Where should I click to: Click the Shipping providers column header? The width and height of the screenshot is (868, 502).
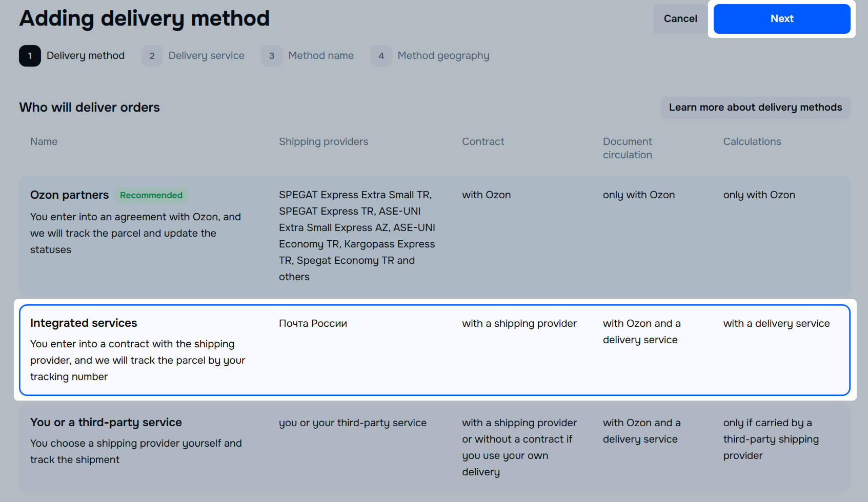(x=323, y=142)
